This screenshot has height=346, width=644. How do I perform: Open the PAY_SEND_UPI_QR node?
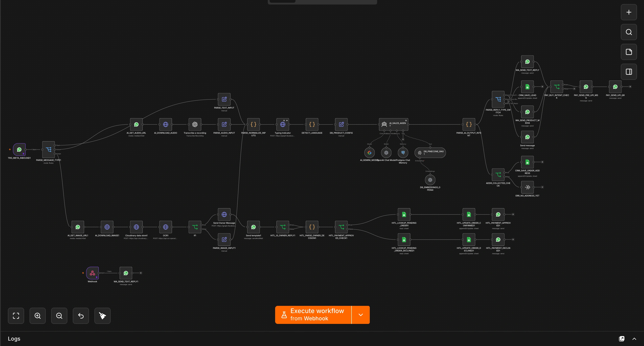point(615,87)
